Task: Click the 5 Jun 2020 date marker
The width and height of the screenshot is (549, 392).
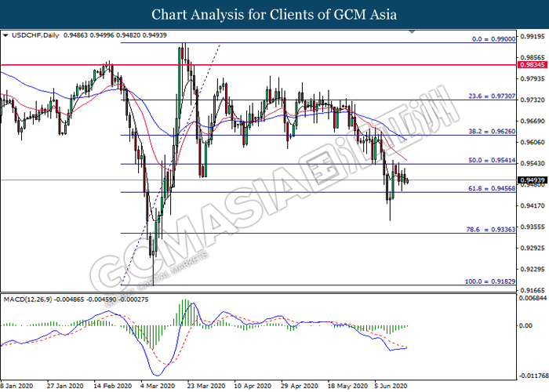Action: pos(390,386)
